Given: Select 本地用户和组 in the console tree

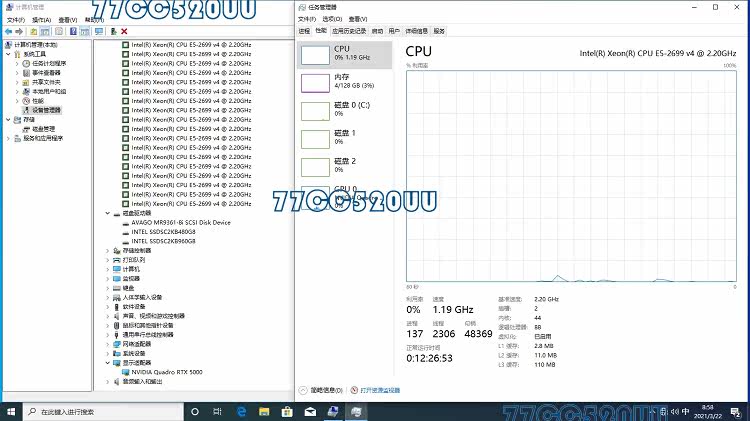Looking at the screenshot, I should point(49,91).
